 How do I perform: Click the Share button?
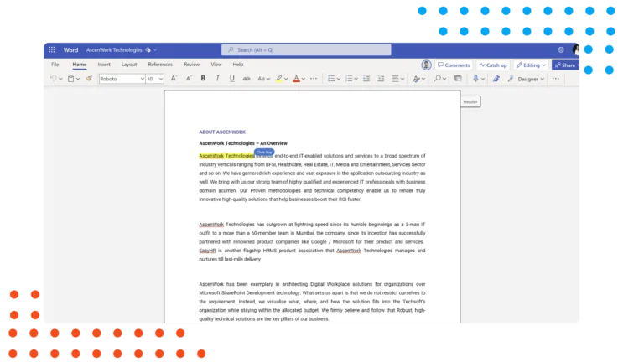[565, 65]
